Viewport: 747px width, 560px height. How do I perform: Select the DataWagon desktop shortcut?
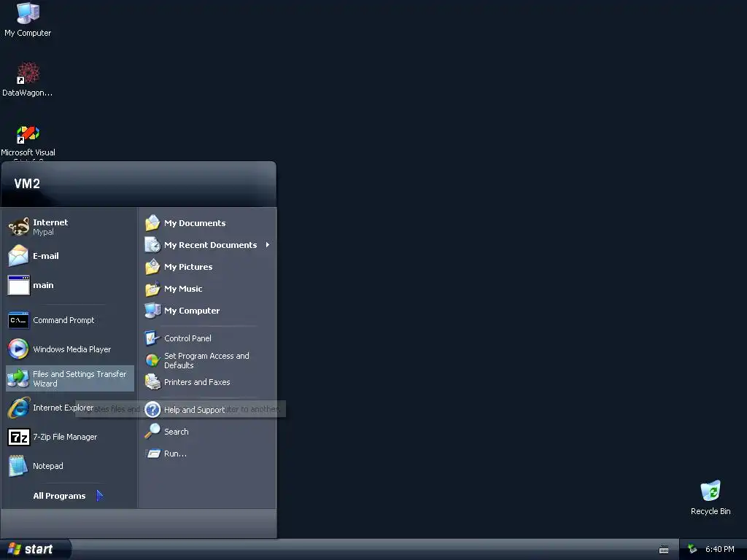(28, 79)
